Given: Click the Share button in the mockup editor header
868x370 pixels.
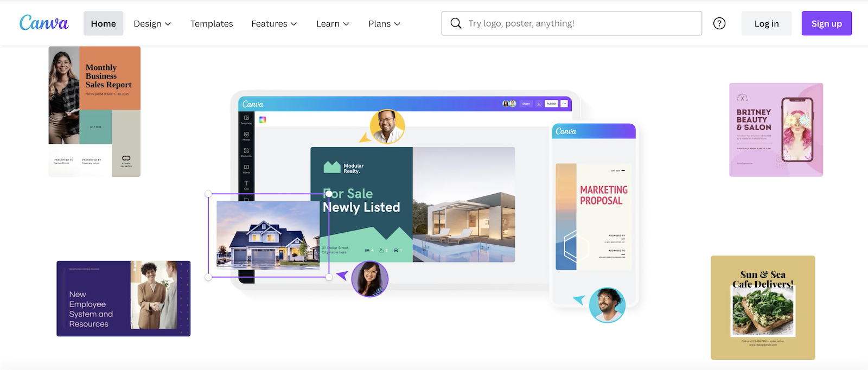Looking at the screenshot, I should click(x=526, y=104).
